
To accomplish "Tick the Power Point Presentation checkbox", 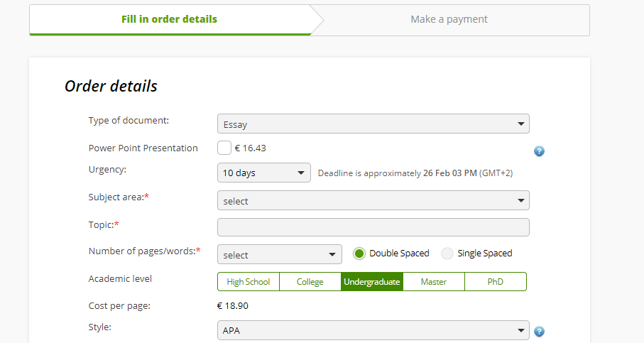I will [224, 148].
